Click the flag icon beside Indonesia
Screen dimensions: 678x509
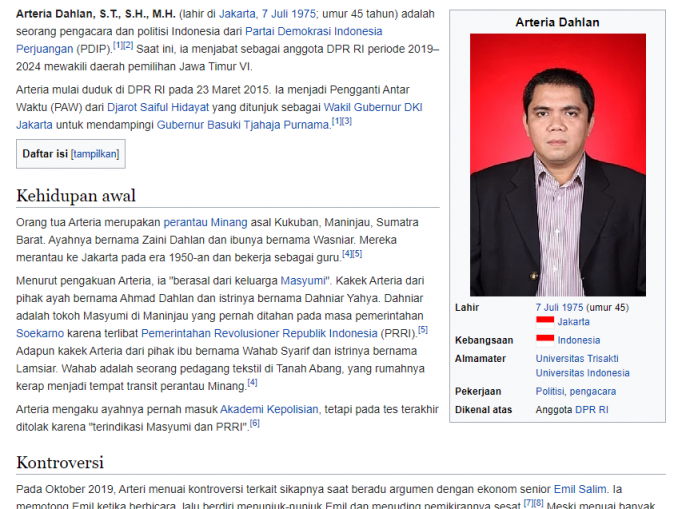(x=545, y=340)
